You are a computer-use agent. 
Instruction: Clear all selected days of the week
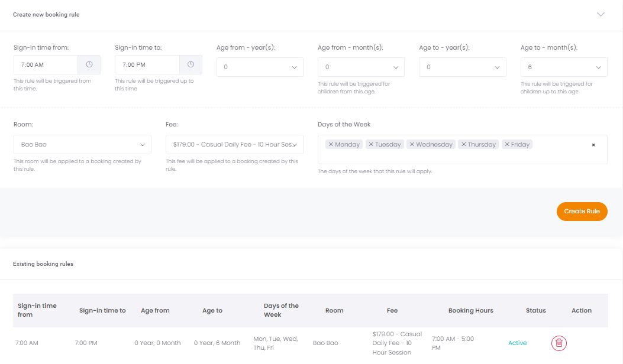[593, 145]
